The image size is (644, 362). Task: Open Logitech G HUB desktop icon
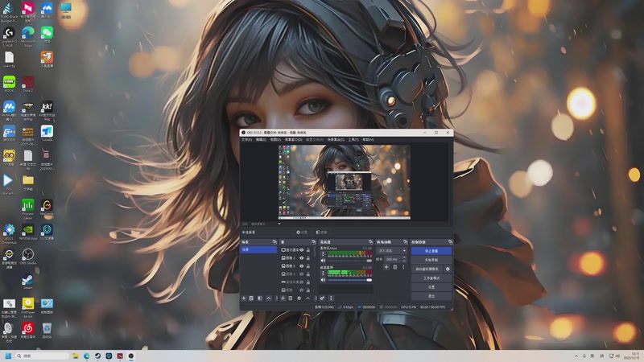(x=9, y=36)
